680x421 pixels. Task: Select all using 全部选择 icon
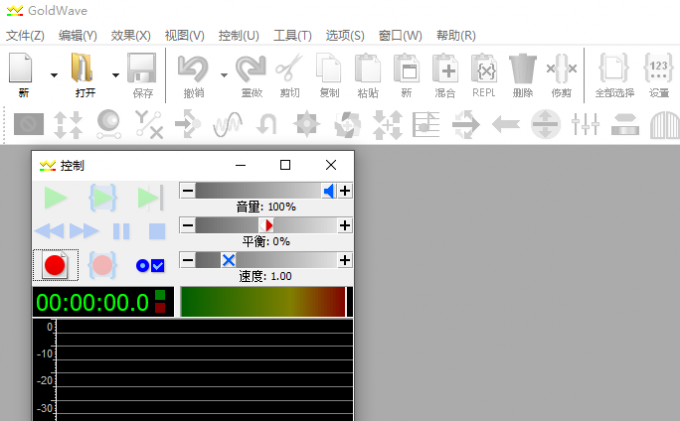click(x=614, y=75)
